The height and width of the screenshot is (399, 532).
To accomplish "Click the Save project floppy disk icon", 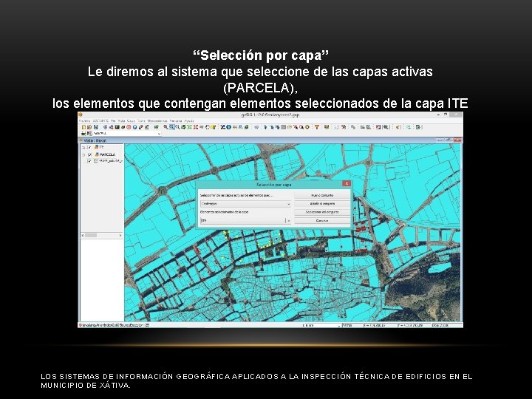I will 96,127.
